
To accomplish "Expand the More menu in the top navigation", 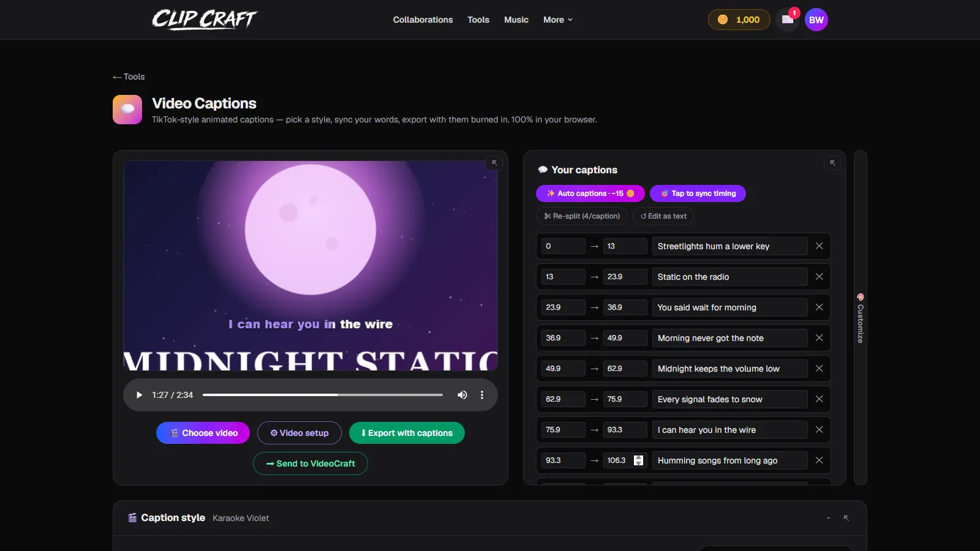I will click(x=558, y=20).
